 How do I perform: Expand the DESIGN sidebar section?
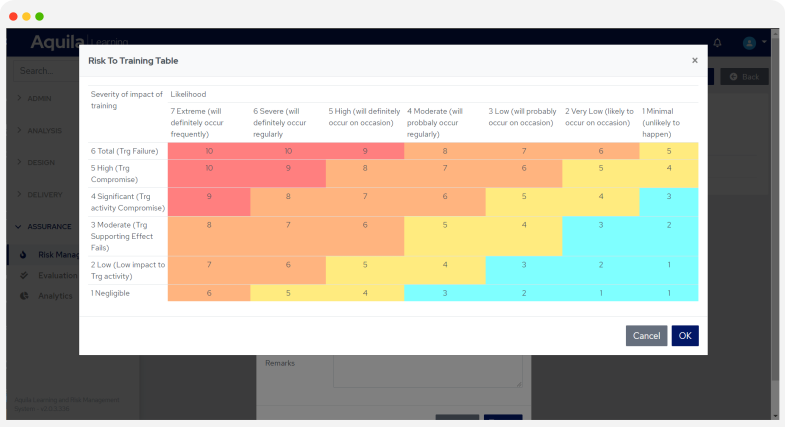(x=42, y=162)
